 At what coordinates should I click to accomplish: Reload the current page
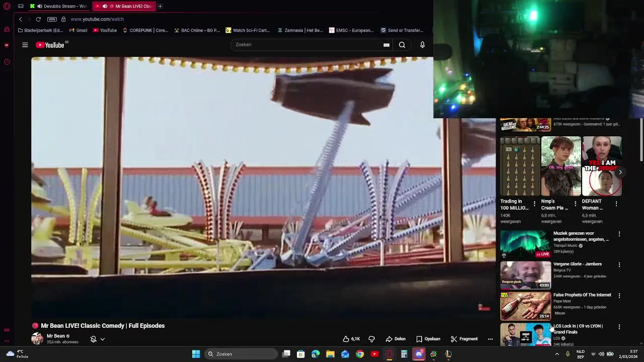[38, 19]
